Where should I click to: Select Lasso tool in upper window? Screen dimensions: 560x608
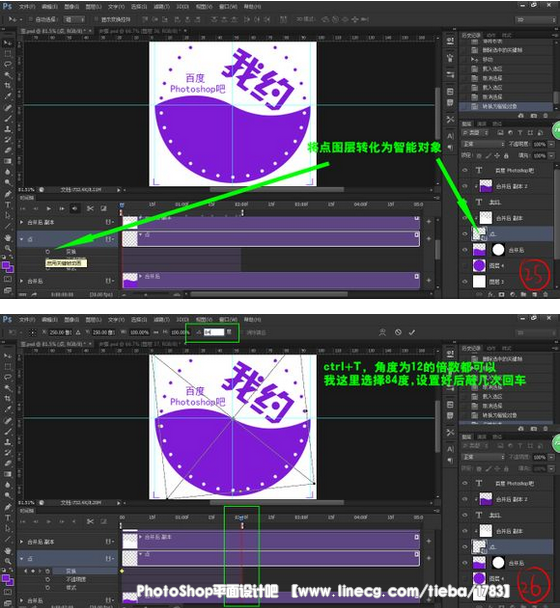click(x=7, y=64)
